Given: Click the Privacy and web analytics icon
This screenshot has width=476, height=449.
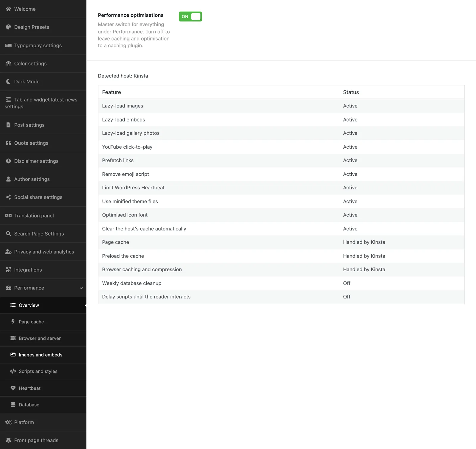Looking at the screenshot, I should point(8,252).
